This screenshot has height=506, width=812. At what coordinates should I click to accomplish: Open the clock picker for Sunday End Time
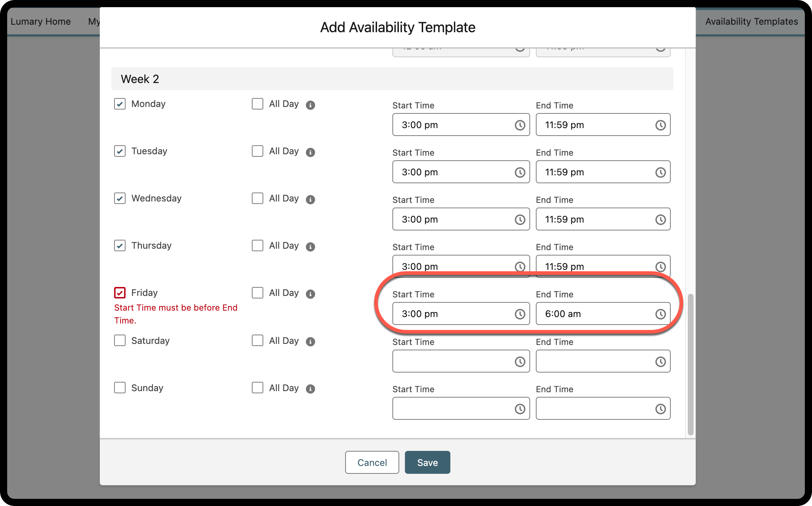point(660,408)
